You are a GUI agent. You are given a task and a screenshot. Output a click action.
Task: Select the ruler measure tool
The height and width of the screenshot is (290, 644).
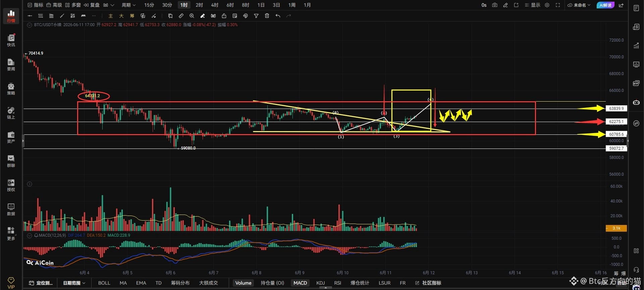tap(181, 16)
